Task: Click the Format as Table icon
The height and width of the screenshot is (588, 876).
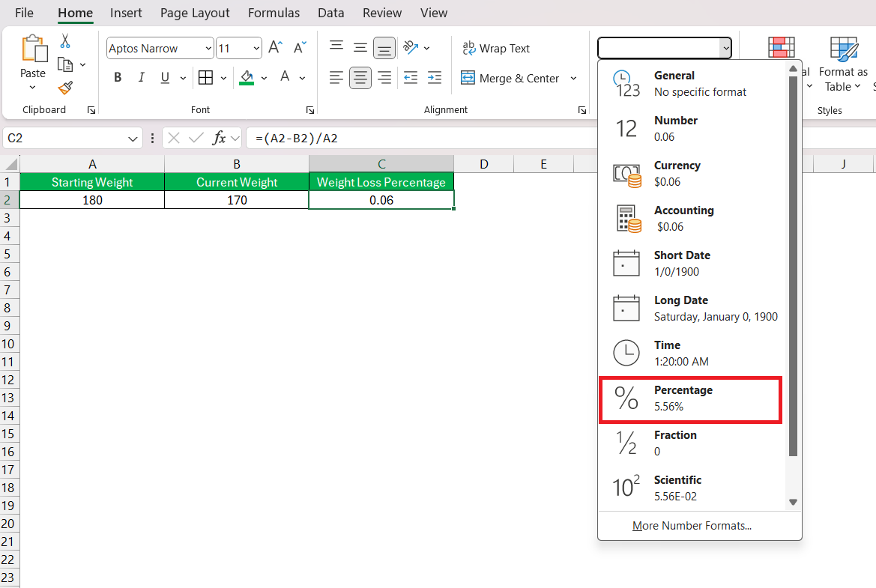Action: (x=844, y=49)
